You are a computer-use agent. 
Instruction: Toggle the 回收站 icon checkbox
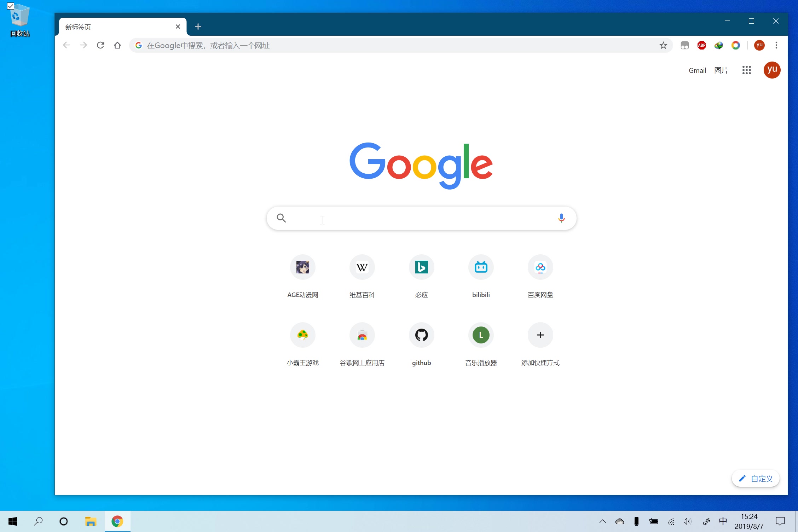click(11, 6)
